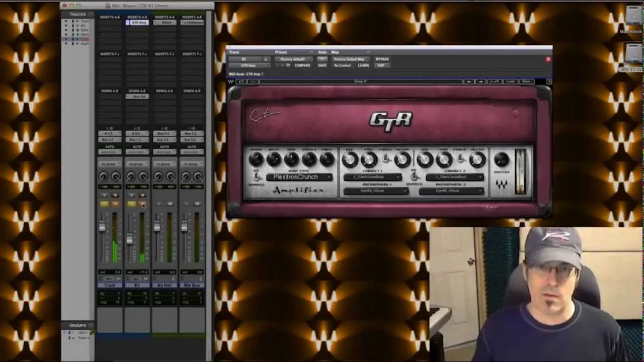Toggle the Amplifier bypass switch
The image size is (644, 362).
coord(256,176)
